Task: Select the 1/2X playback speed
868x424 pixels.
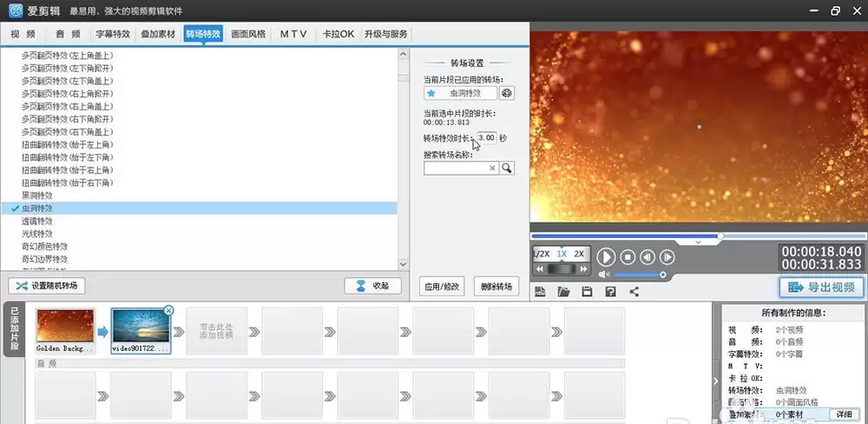Action: tap(542, 254)
